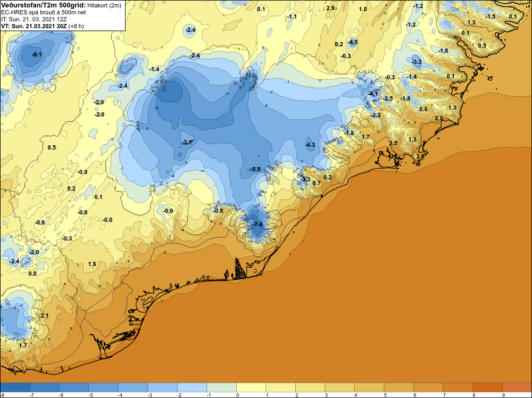
Task: Select the 2.1 temperature label
Action: (x=45, y=316)
